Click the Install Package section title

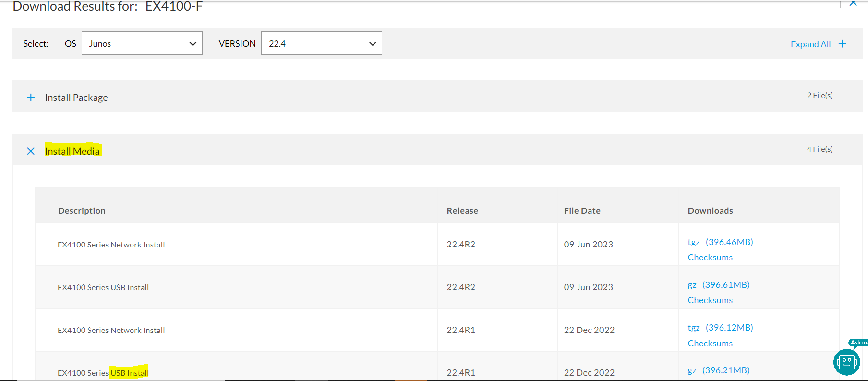(76, 98)
